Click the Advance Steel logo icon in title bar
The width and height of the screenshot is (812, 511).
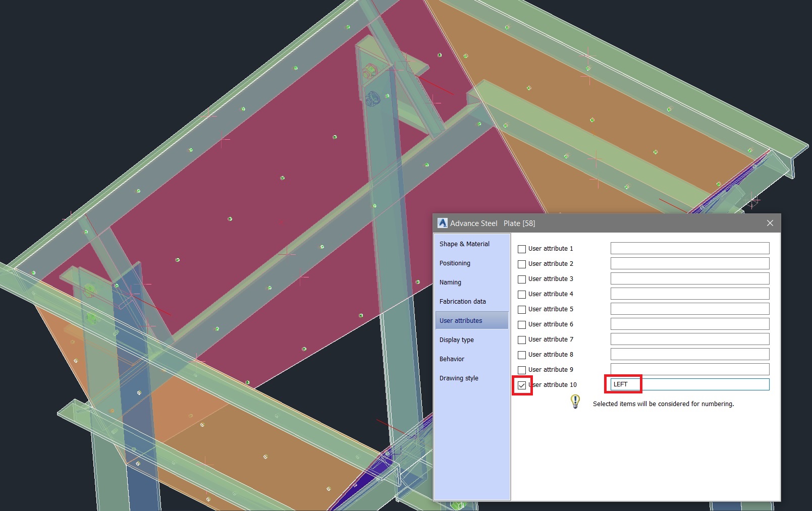click(x=443, y=223)
